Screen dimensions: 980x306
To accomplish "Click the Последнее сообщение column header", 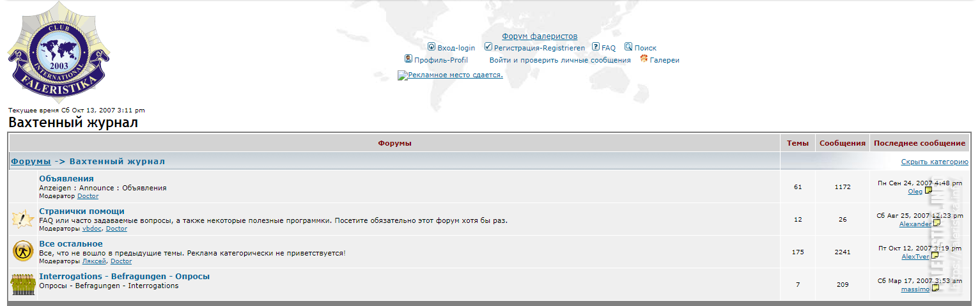I will click(x=919, y=143).
